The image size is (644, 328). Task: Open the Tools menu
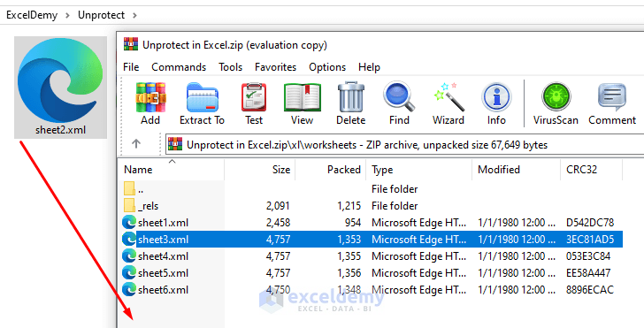[230, 67]
